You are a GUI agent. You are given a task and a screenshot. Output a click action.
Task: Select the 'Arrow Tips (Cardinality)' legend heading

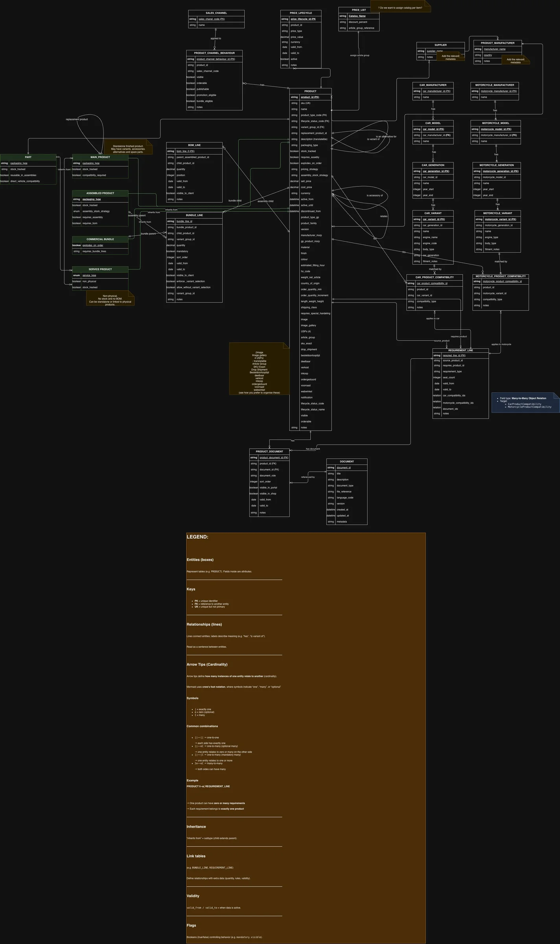207,664
